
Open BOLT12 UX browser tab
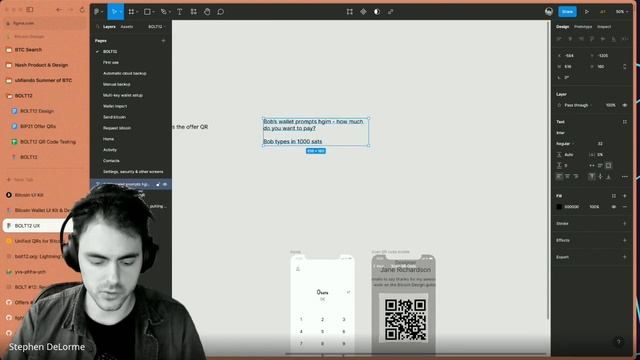[x=37, y=226]
